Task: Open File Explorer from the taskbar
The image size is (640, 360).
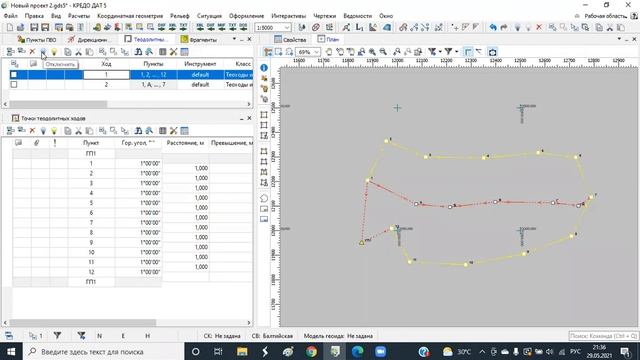Action: click(242, 351)
